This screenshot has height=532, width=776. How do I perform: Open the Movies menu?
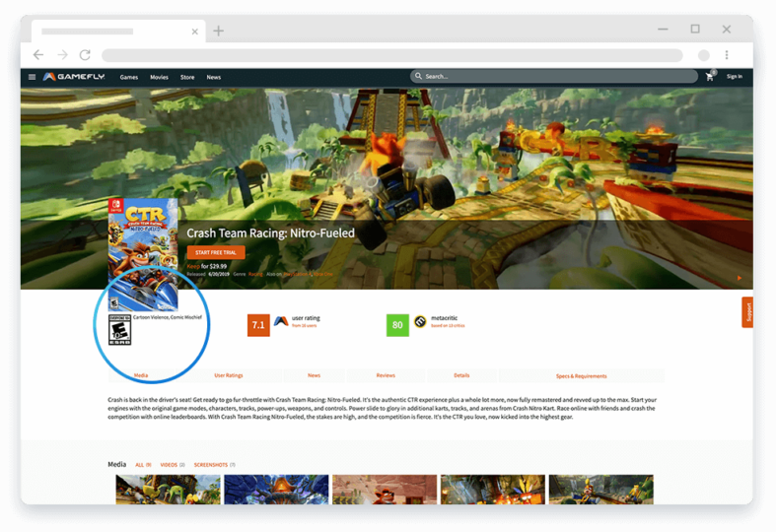coord(159,77)
